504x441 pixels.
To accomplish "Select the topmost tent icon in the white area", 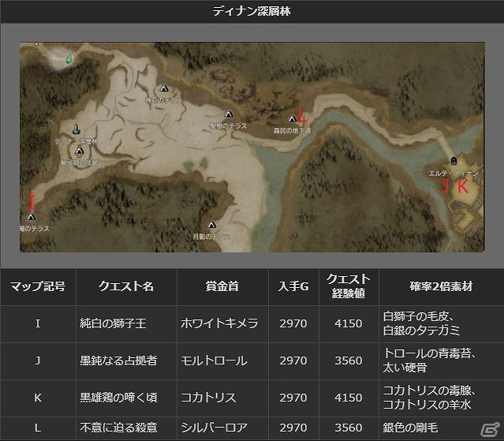I will [163, 88].
